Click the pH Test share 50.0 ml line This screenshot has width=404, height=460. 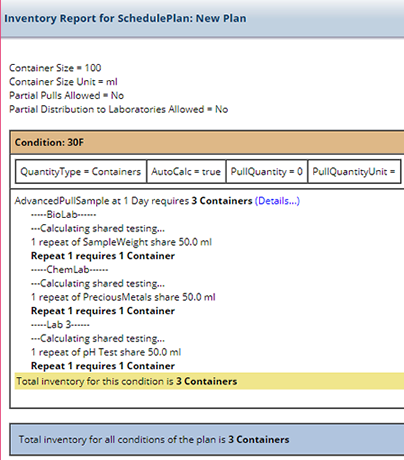tap(106, 352)
